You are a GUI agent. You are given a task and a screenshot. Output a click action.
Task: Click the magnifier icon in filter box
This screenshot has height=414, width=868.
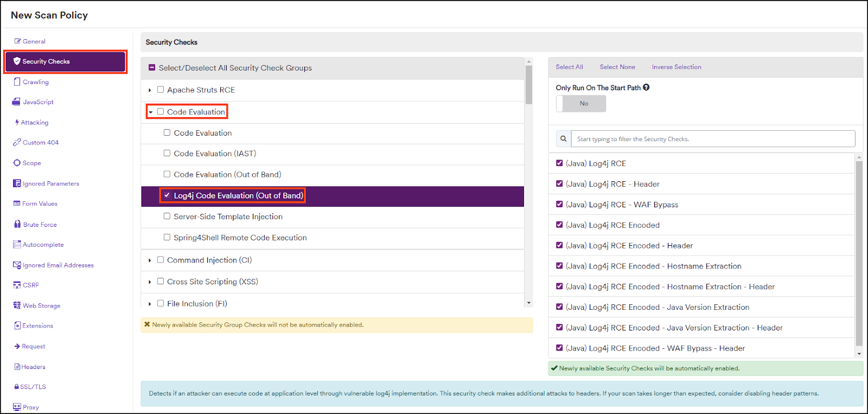coord(563,139)
